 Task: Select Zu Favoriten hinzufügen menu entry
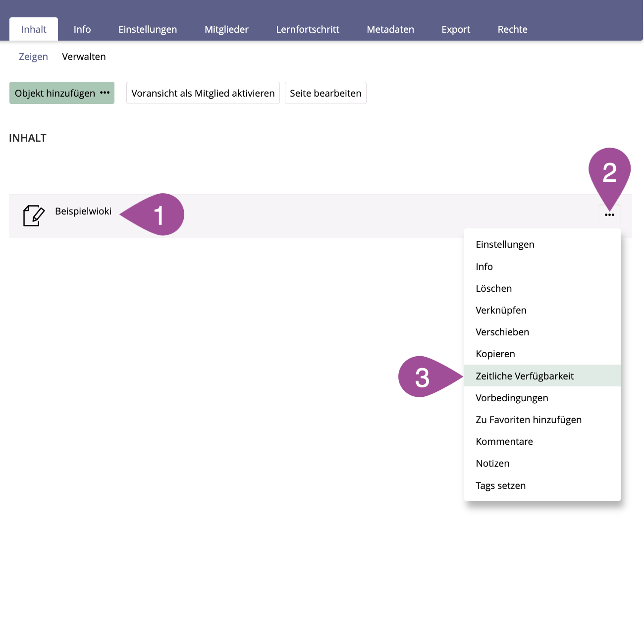[529, 420]
